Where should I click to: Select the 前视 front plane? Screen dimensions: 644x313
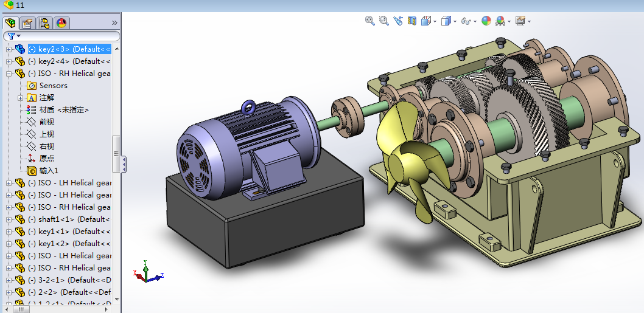[47, 122]
